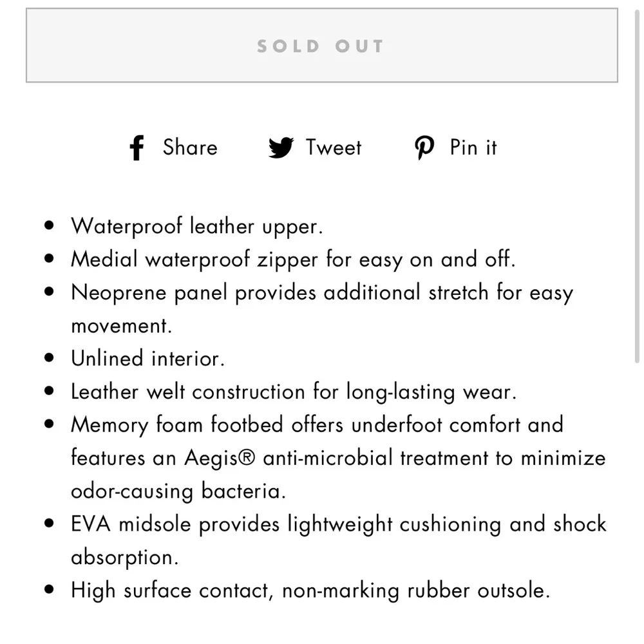The height and width of the screenshot is (644, 644).
Task: Click the Medial waterproof zipper bullet text
Action: 293,260
